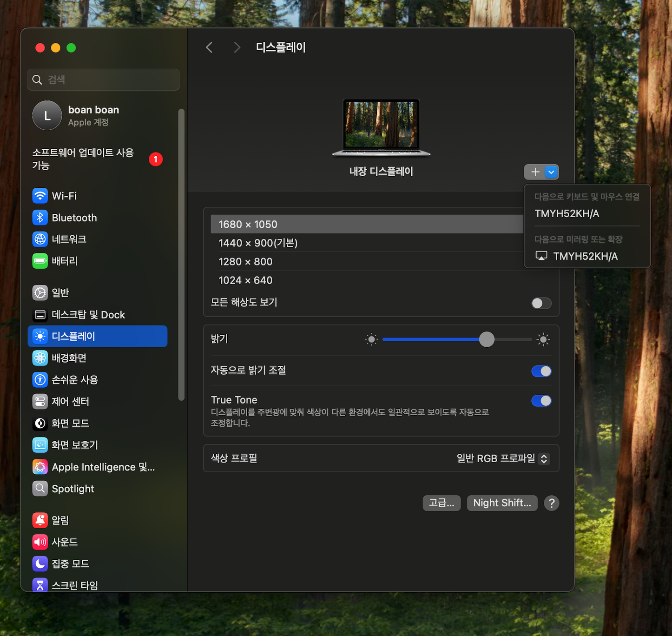Disable 자동으로 밝기 조절 switch

point(541,371)
